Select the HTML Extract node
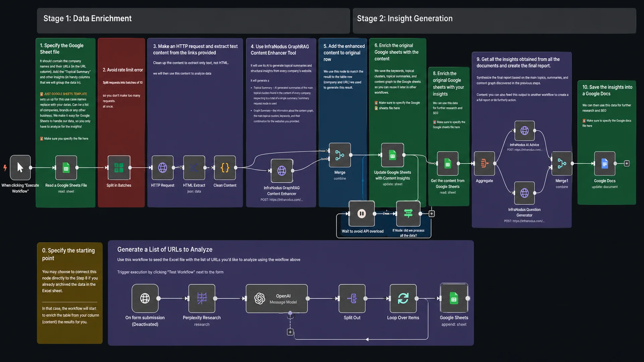Screen dimensions: 644x362 pyautogui.click(x=194, y=168)
